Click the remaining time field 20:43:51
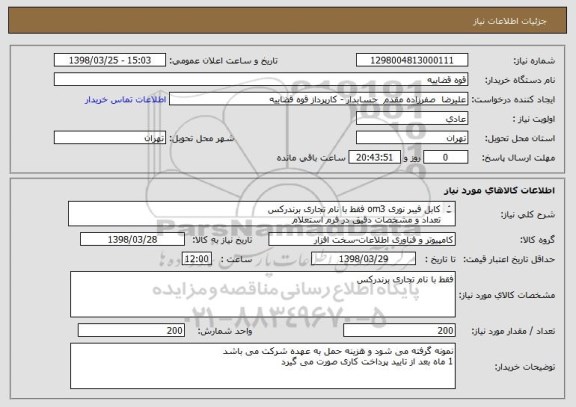Viewport: 576px width, 407px height. [x=374, y=158]
